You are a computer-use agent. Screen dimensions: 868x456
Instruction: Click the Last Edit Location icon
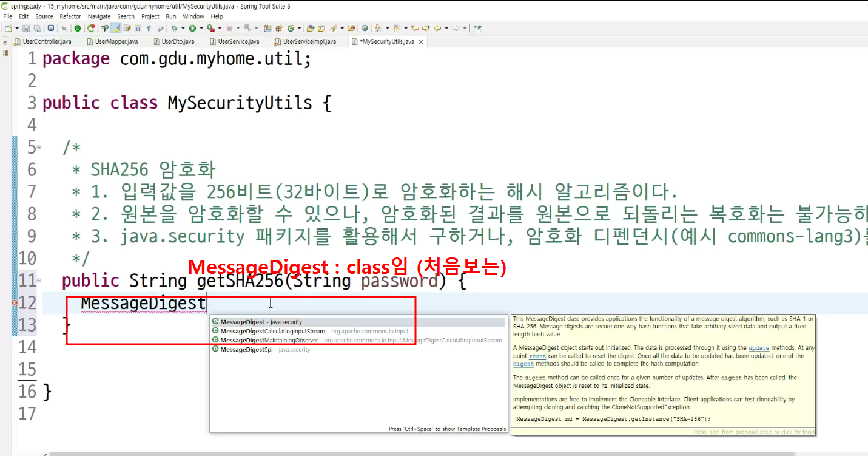click(x=415, y=28)
